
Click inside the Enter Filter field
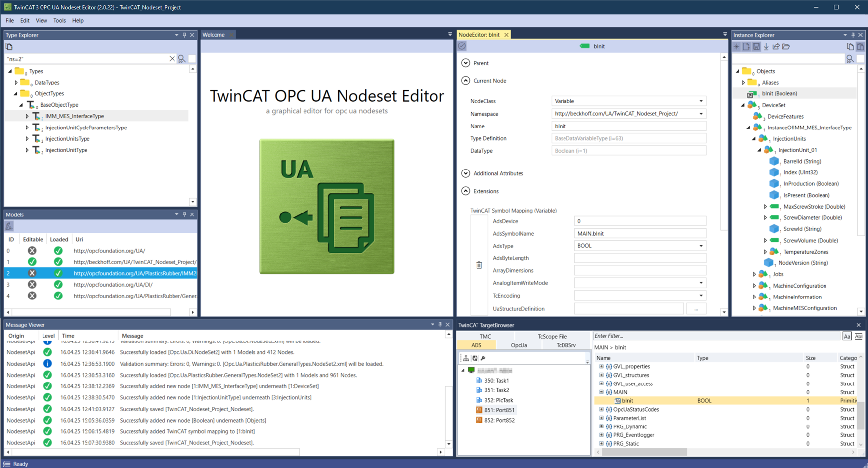click(692, 336)
